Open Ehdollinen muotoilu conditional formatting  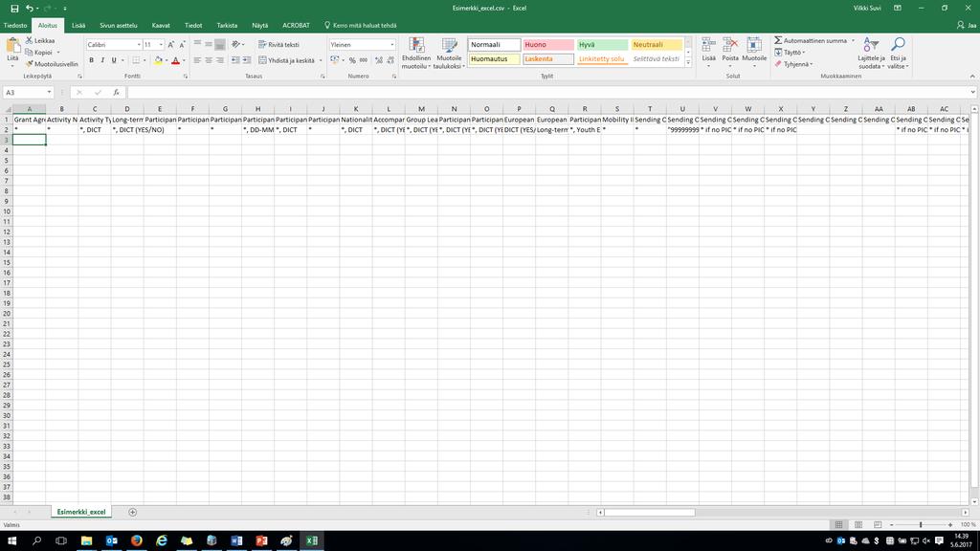pos(416,53)
